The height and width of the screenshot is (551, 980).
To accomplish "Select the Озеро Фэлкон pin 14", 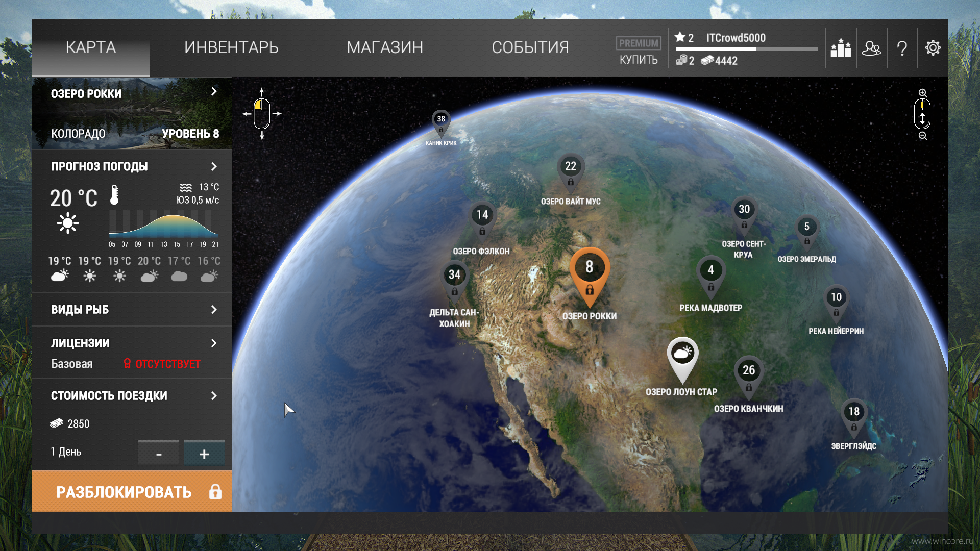I will click(x=482, y=221).
